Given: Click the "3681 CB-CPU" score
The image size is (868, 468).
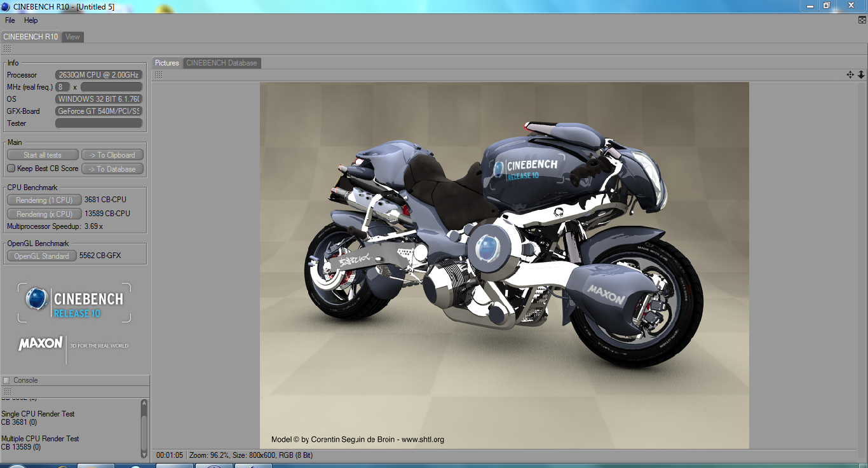Looking at the screenshot, I should (x=105, y=200).
